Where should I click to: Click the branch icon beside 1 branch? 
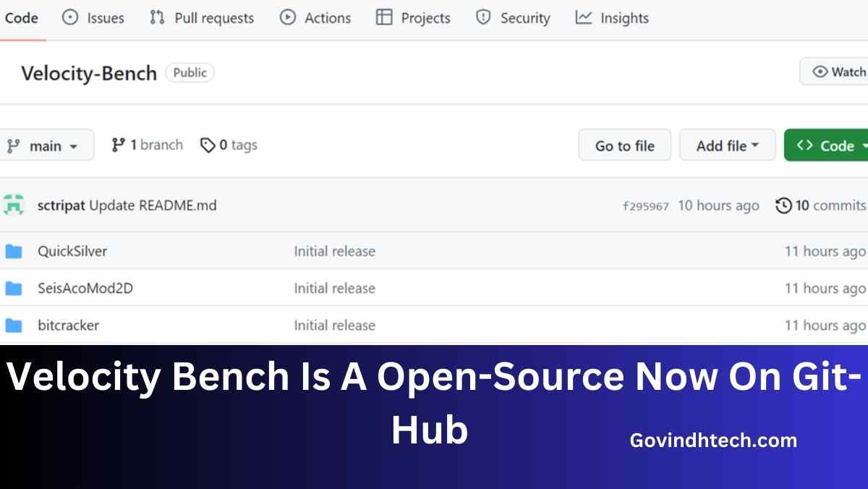(119, 145)
